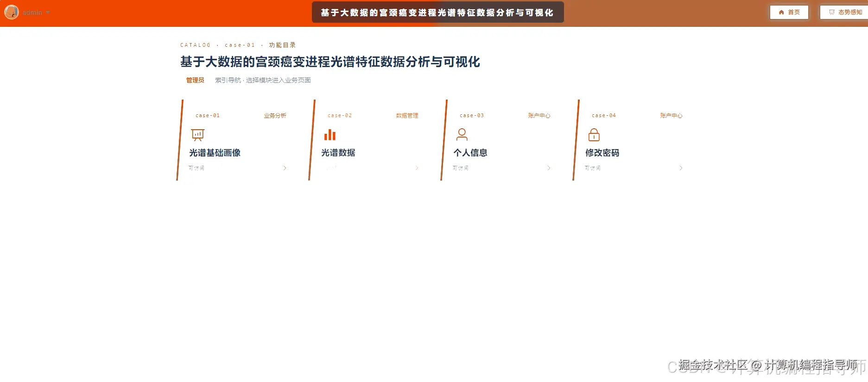
Task: Click the 功能目录 breadcrumb text
Action: (282, 45)
